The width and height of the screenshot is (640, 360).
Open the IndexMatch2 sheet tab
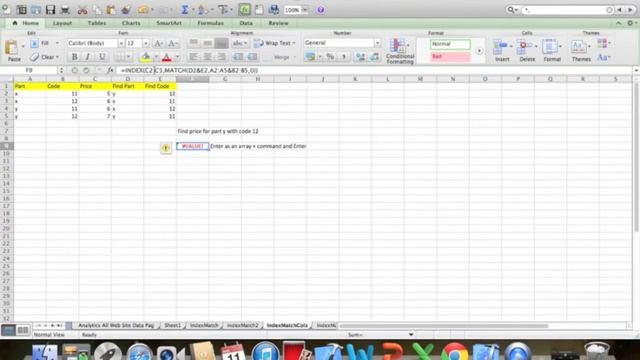pyautogui.click(x=242, y=325)
